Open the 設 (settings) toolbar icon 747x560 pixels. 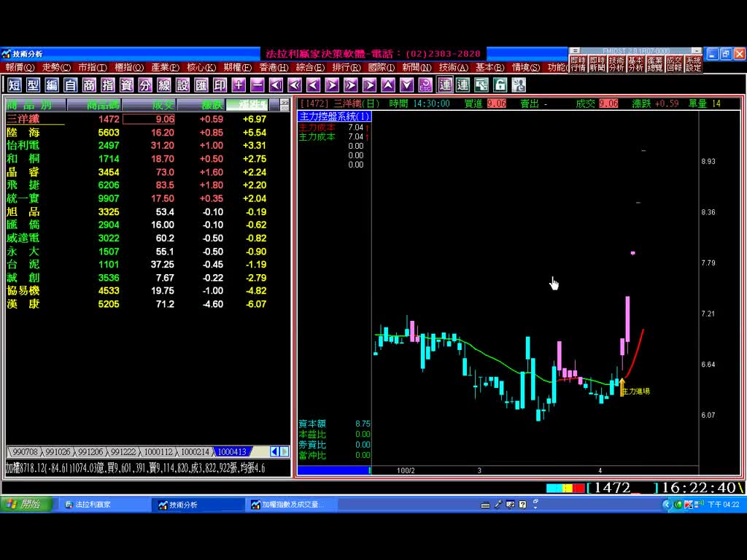coord(182,85)
